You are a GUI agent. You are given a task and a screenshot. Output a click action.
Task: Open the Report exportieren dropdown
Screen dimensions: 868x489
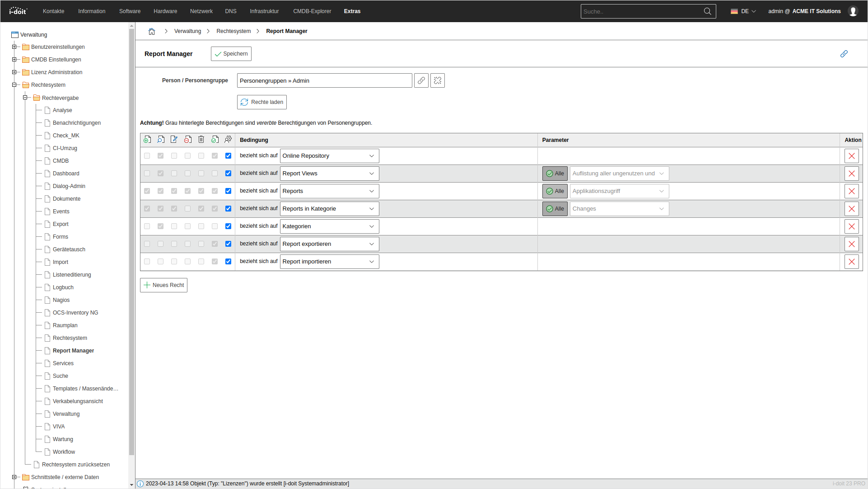329,244
